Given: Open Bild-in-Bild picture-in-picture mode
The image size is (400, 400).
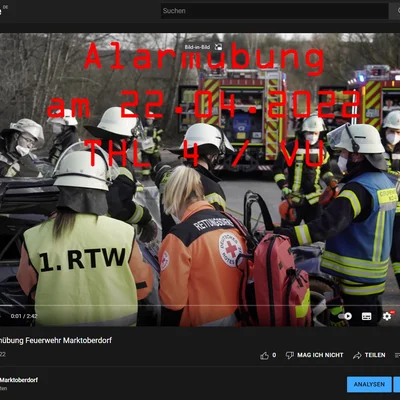Looking at the screenshot, I should [203, 47].
